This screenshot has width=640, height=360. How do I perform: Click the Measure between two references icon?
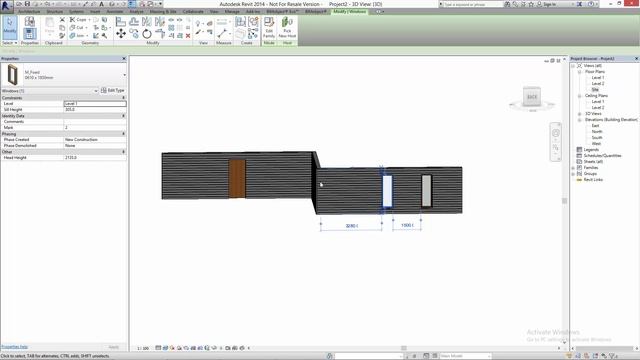[x=222, y=33]
